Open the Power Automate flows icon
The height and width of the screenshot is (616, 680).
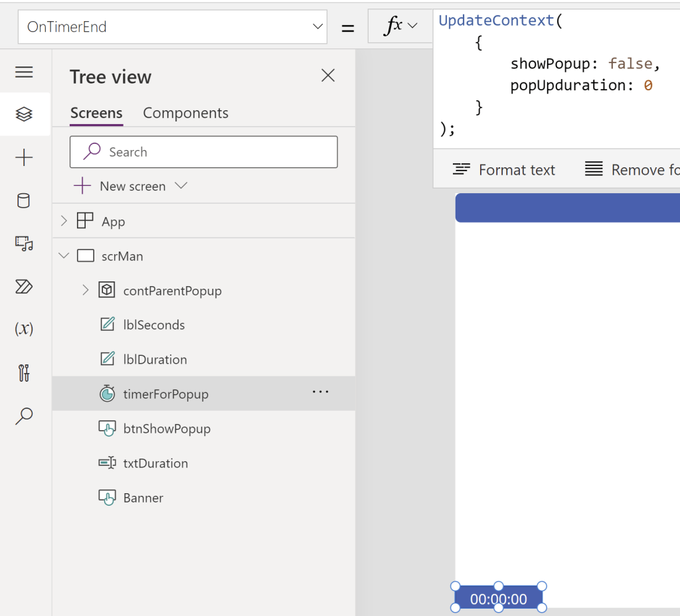(24, 287)
